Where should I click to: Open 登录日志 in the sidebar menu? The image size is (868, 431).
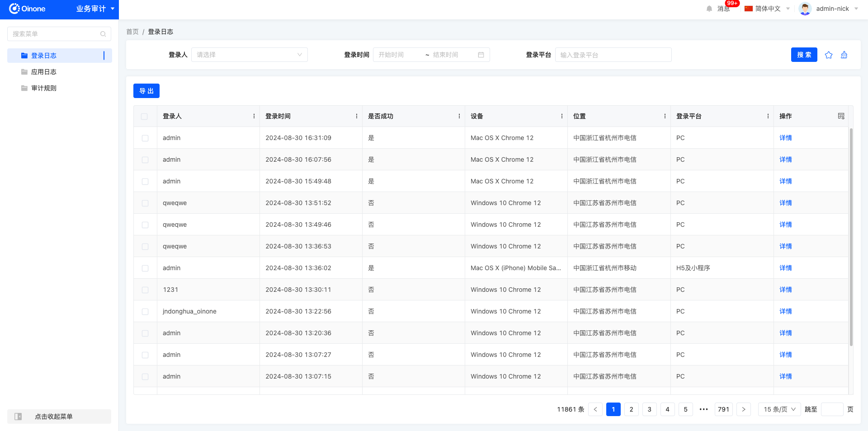pyautogui.click(x=60, y=56)
